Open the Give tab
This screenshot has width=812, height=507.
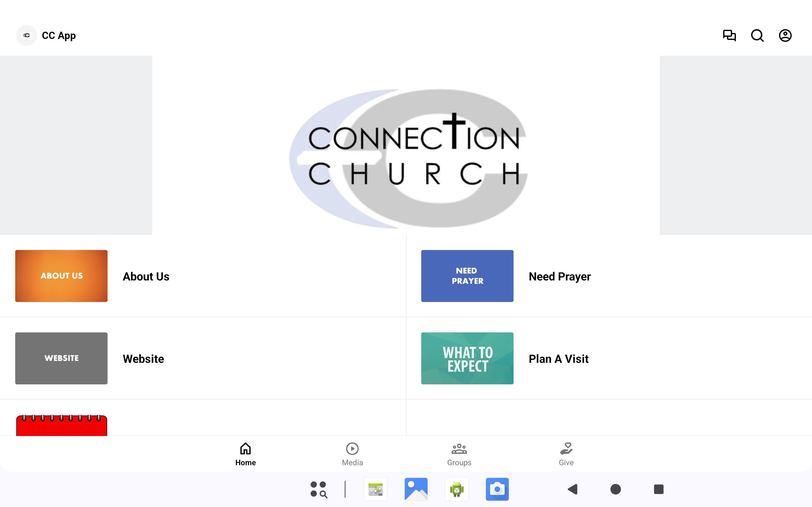point(566,454)
